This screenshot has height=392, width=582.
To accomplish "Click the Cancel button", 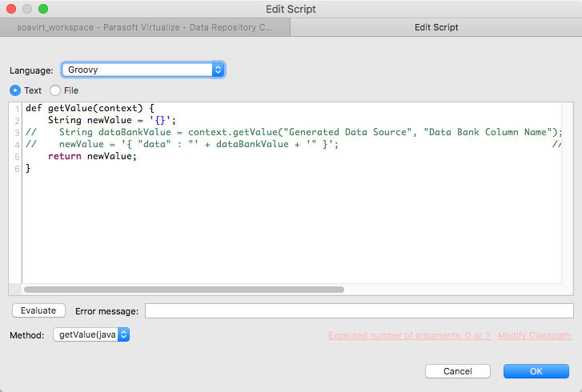I will [x=458, y=371].
